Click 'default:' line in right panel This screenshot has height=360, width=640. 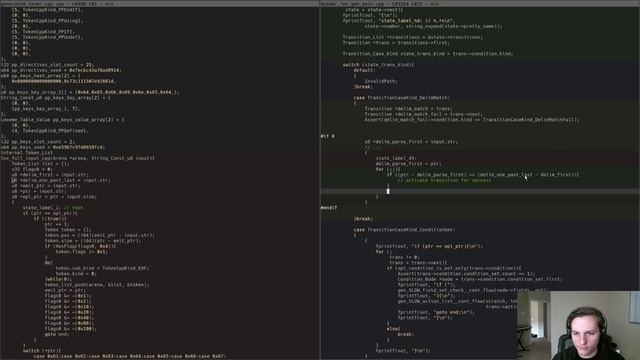[x=364, y=70]
